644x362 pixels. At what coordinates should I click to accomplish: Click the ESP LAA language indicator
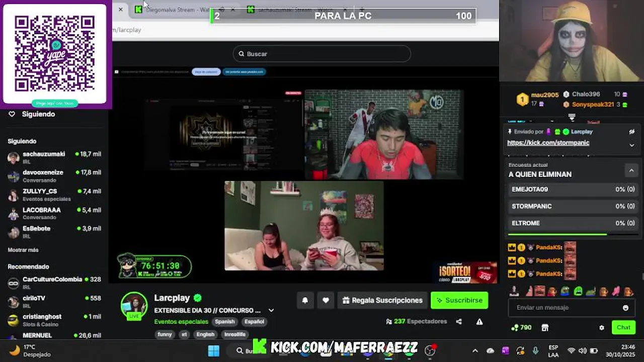click(553, 350)
